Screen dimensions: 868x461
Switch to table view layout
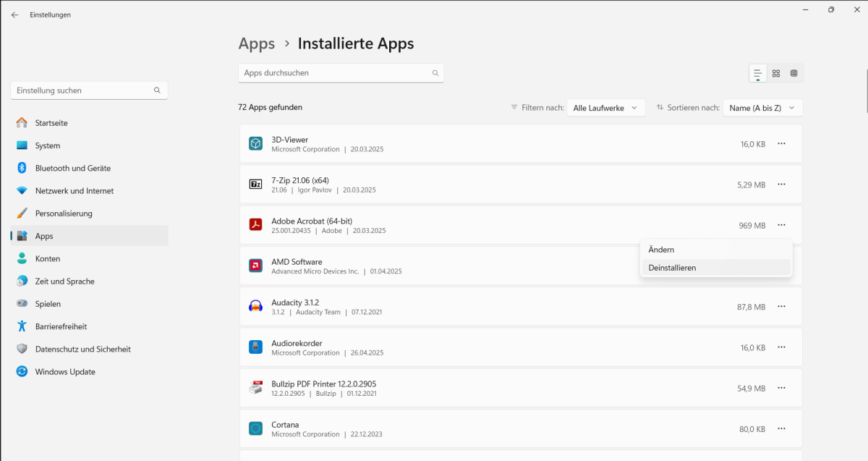(x=793, y=73)
